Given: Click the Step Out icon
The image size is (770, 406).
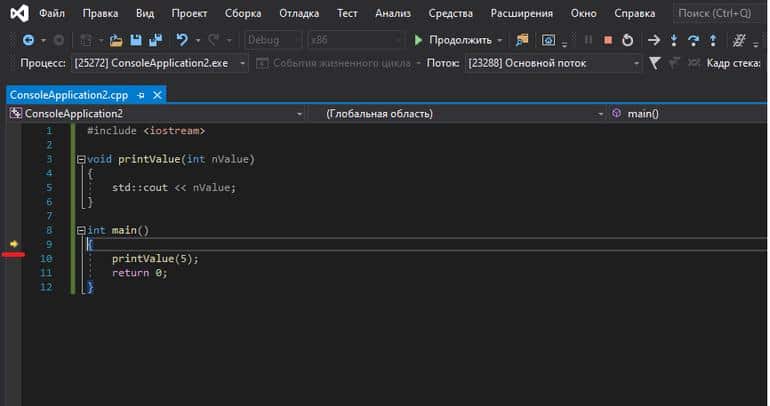Looking at the screenshot, I should click(713, 40).
